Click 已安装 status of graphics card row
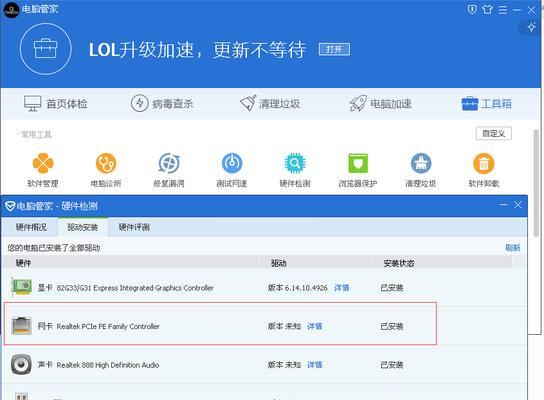 click(x=392, y=288)
